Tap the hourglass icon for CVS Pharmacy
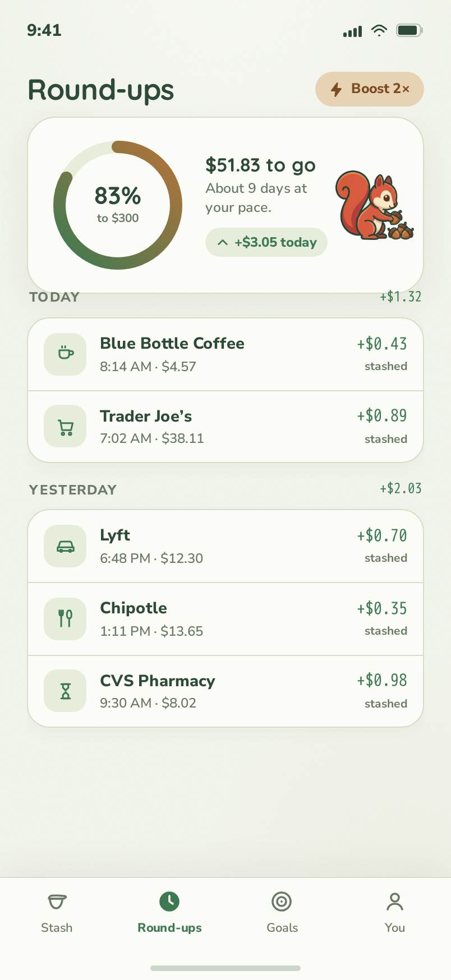This screenshot has height=980, width=451. coord(65,691)
